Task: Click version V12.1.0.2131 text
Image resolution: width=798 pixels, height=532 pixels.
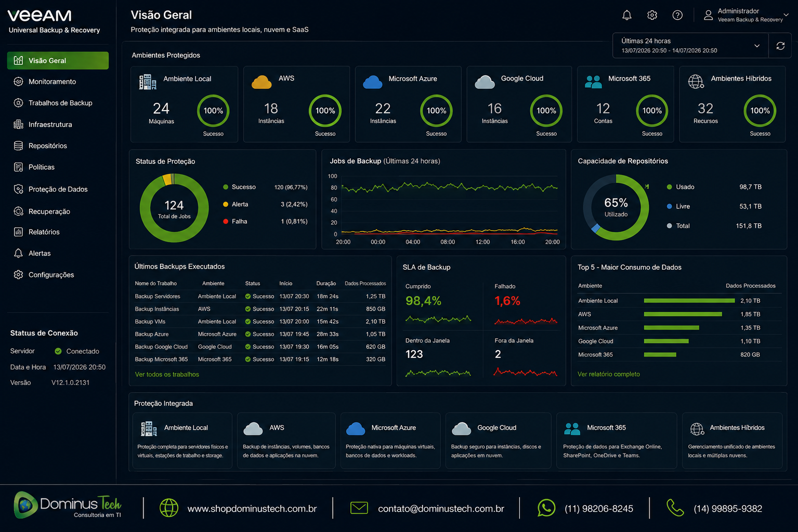Action: [x=71, y=382]
